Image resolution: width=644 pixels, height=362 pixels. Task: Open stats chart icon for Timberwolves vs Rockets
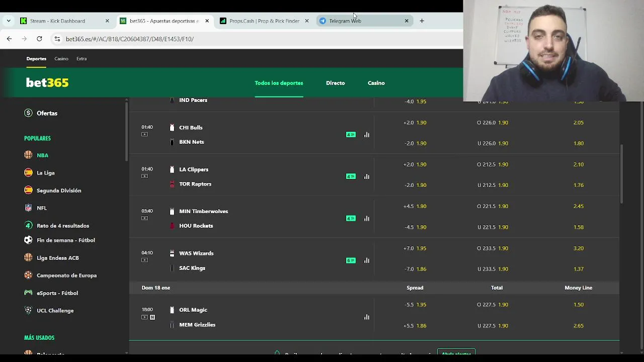point(367,218)
